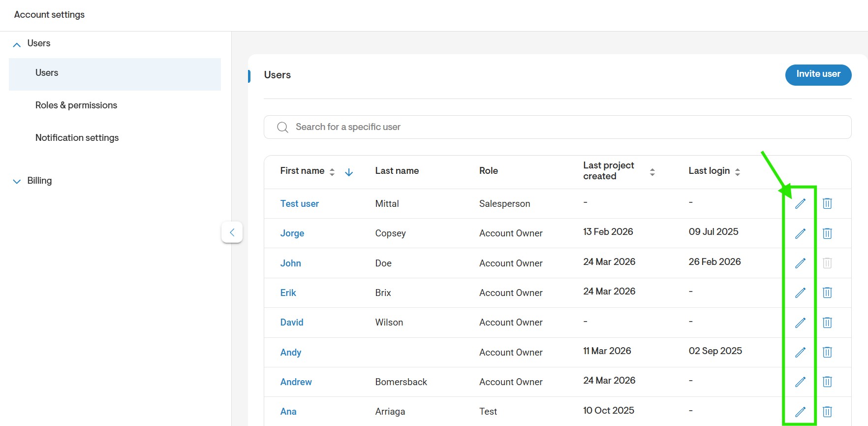
Task: Click the search magnifier icon
Action: (282, 127)
